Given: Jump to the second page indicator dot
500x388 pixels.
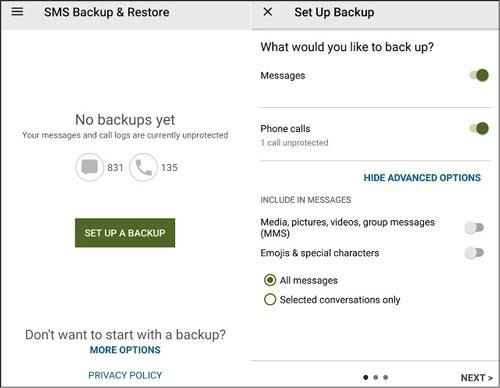Looking at the screenshot, I should [376, 377].
